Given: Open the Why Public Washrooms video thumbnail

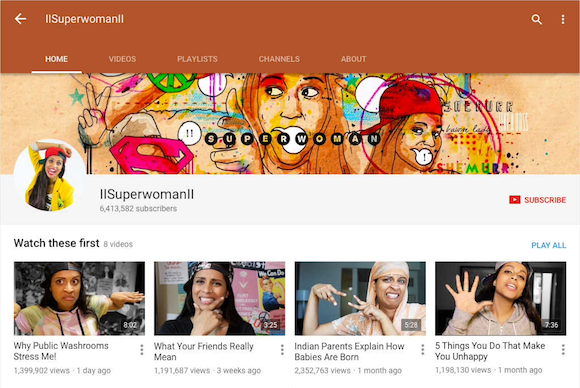Looking at the screenshot, I should pos(79,298).
